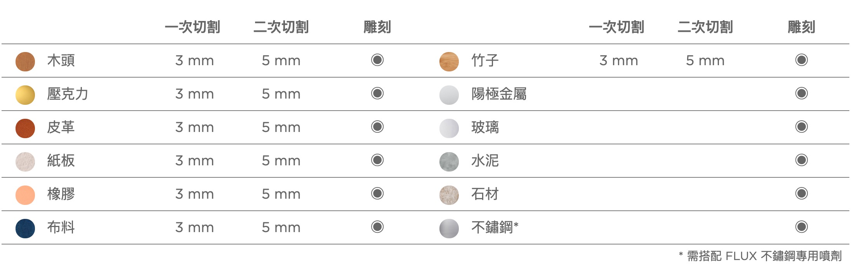Select the engraving radio for 玻璃 row

click(802, 127)
